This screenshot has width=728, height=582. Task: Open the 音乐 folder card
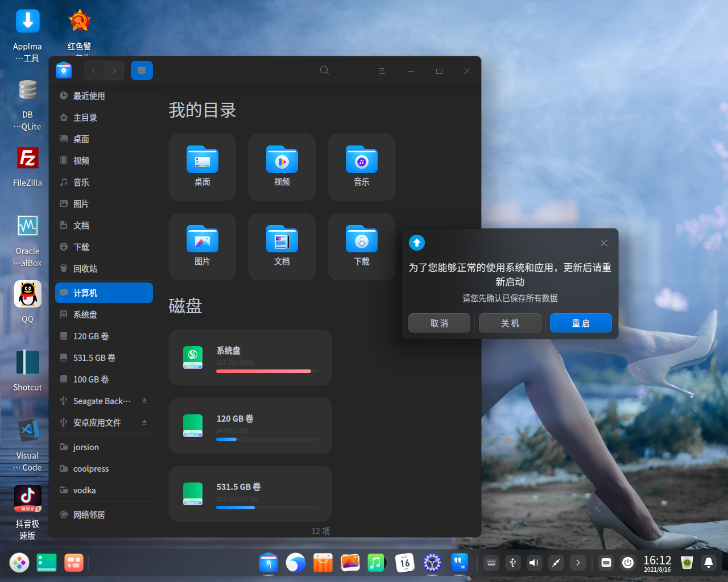362,167
